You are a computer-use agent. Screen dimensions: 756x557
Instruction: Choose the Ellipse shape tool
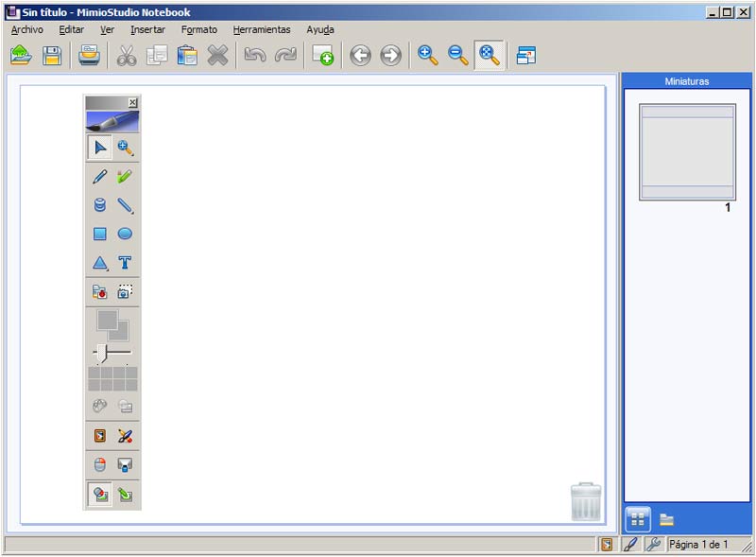[x=125, y=234]
